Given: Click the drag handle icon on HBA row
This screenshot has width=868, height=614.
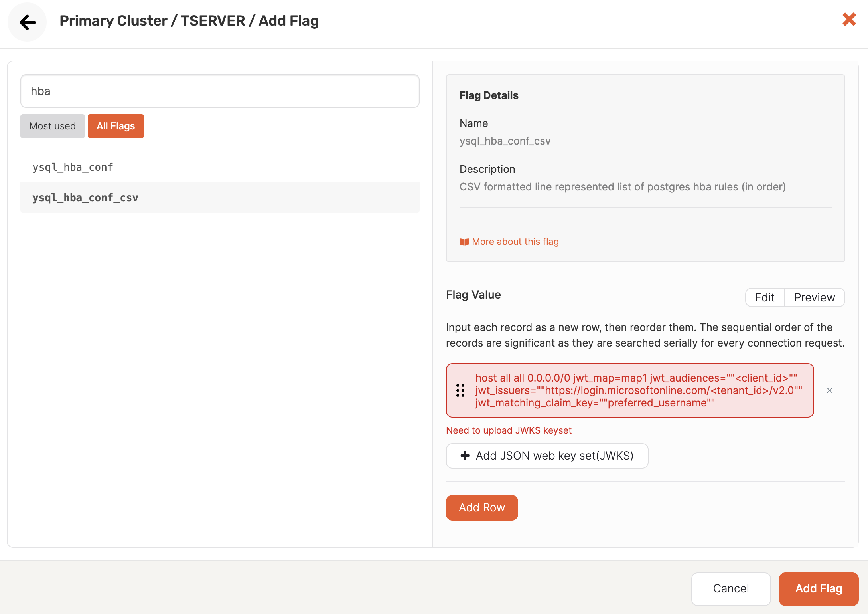Looking at the screenshot, I should (x=461, y=390).
